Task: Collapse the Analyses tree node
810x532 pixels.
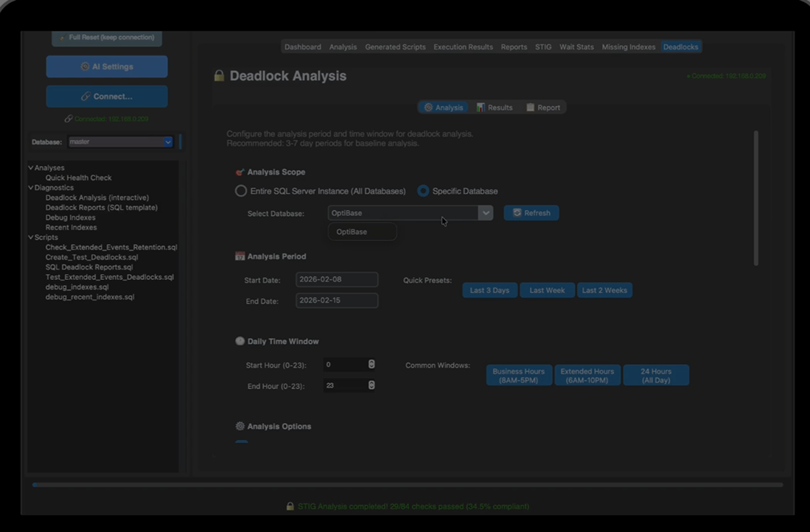Action: click(x=30, y=168)
